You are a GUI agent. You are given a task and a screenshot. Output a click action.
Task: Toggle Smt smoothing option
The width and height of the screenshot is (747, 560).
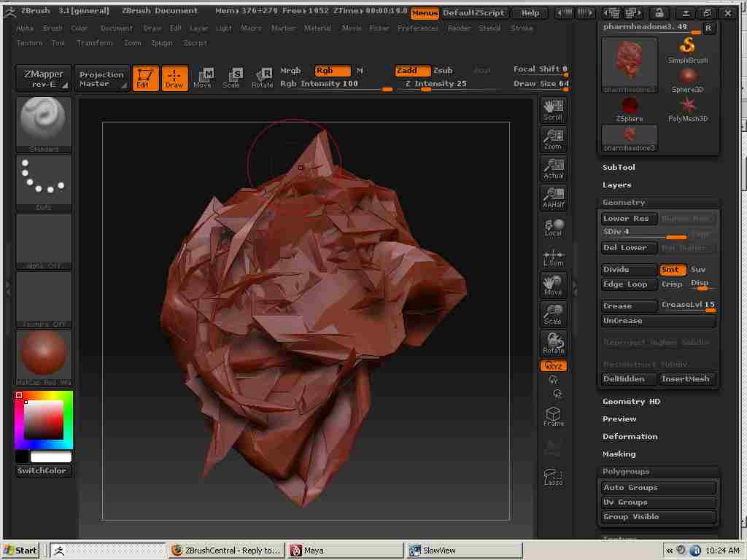coord(673,270)
